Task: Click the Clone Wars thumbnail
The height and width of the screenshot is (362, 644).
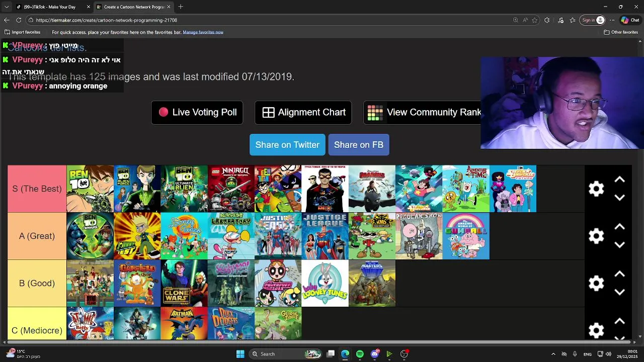Action: pos(184,283)
